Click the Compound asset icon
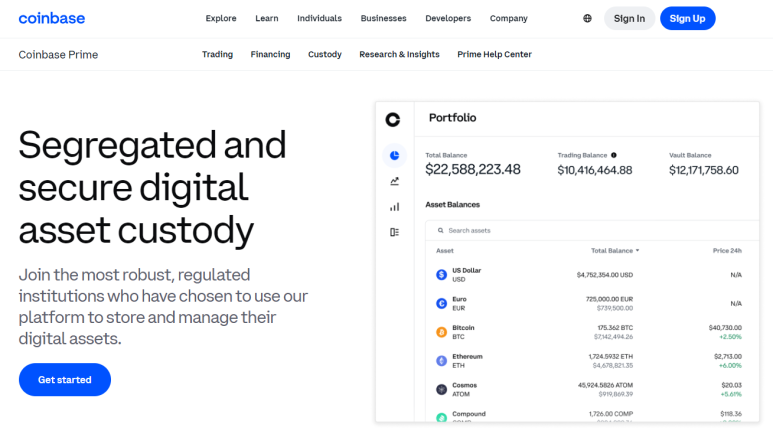This screenshot has height=447, width=773. (442, 417)
